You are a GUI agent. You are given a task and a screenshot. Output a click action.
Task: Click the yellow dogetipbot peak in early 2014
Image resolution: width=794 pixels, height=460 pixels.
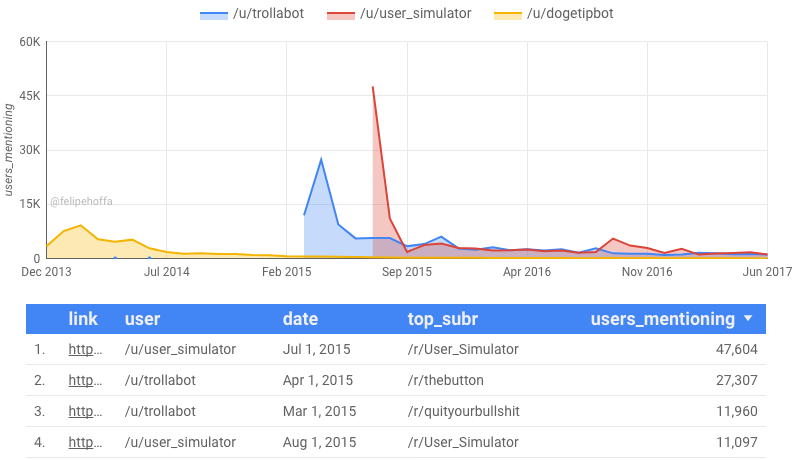click(81, 225)
